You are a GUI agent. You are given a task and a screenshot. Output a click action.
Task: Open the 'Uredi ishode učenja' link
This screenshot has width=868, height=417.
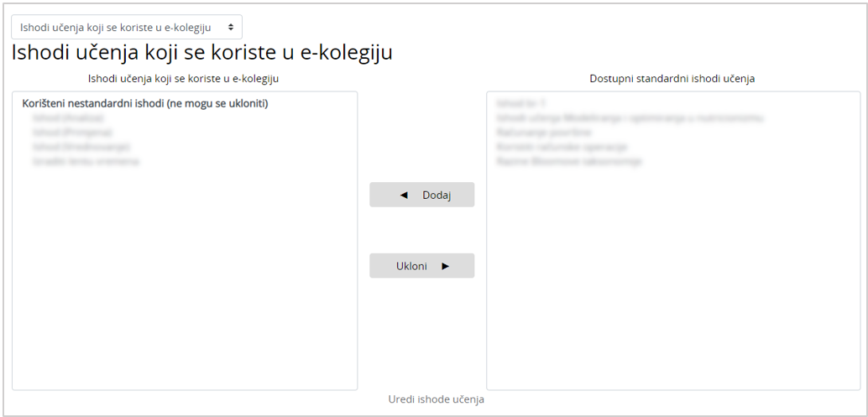(436, 399)
